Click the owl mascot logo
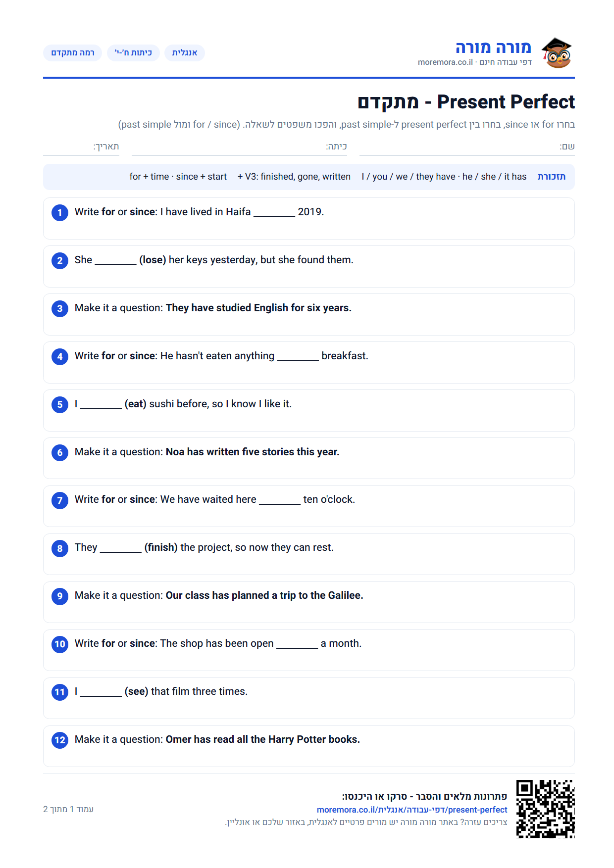The height and width of the screenshot is (868, 614). coord(557,53)
